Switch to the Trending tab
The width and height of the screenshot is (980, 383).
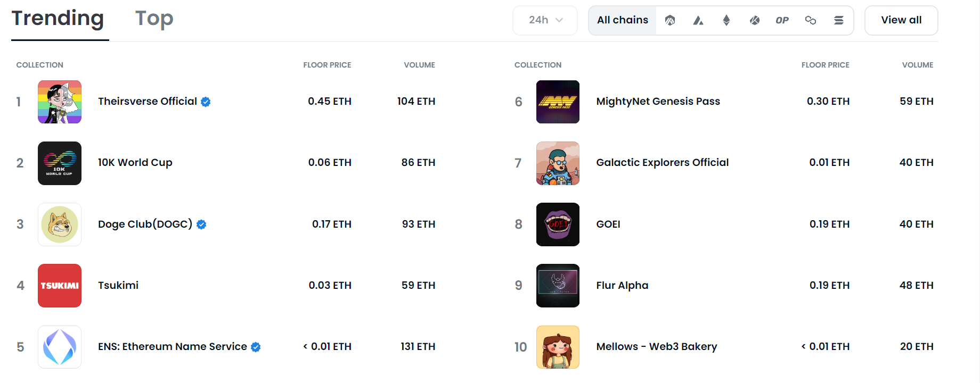[x=58, y=19]
